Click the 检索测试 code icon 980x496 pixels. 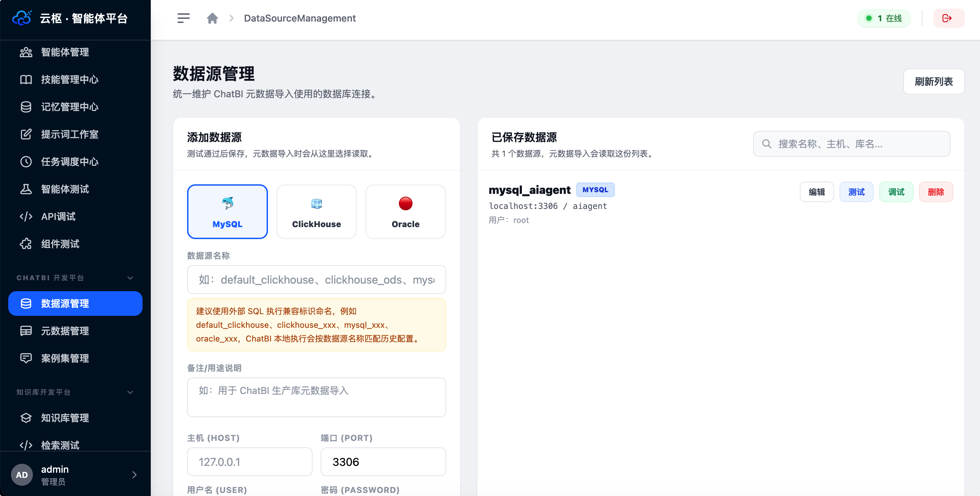click(x=26, y=445)
